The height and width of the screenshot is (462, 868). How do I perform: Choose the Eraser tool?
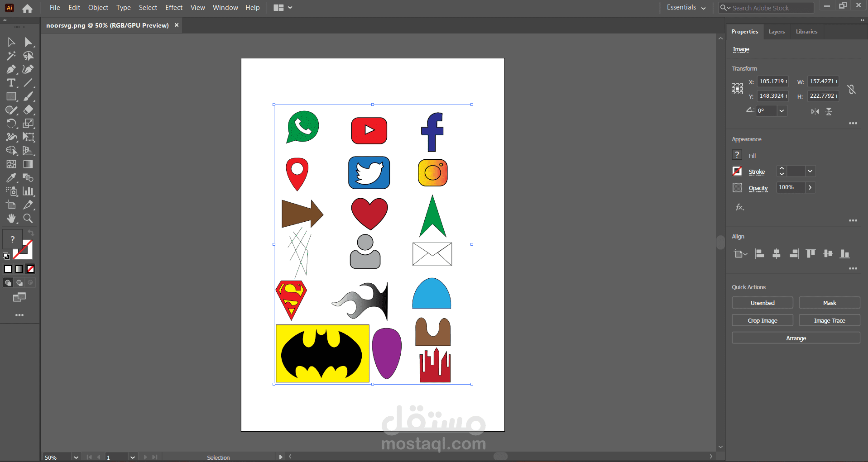28,110
